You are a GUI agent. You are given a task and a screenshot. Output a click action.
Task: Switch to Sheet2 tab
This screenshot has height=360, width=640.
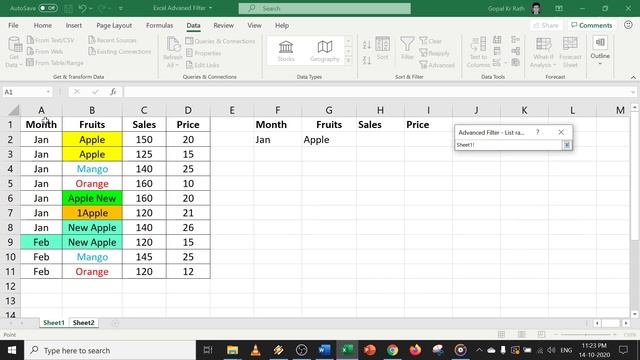(83, 322)
